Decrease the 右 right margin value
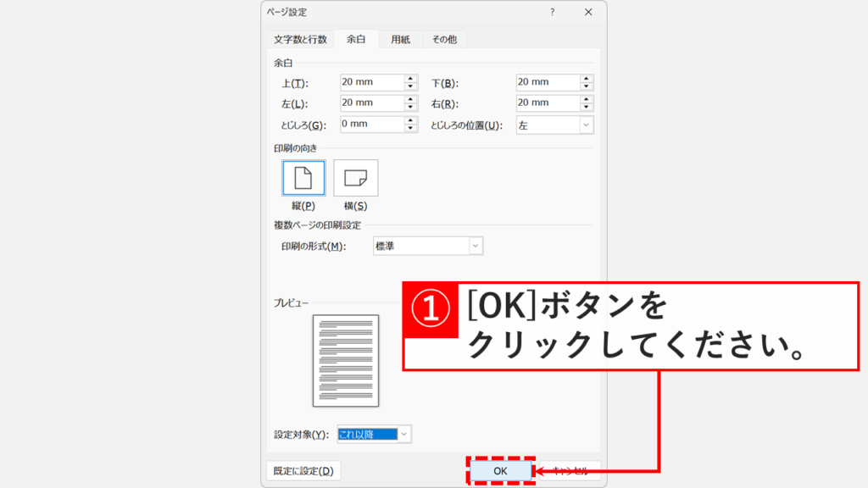 [x=587, y=106]
